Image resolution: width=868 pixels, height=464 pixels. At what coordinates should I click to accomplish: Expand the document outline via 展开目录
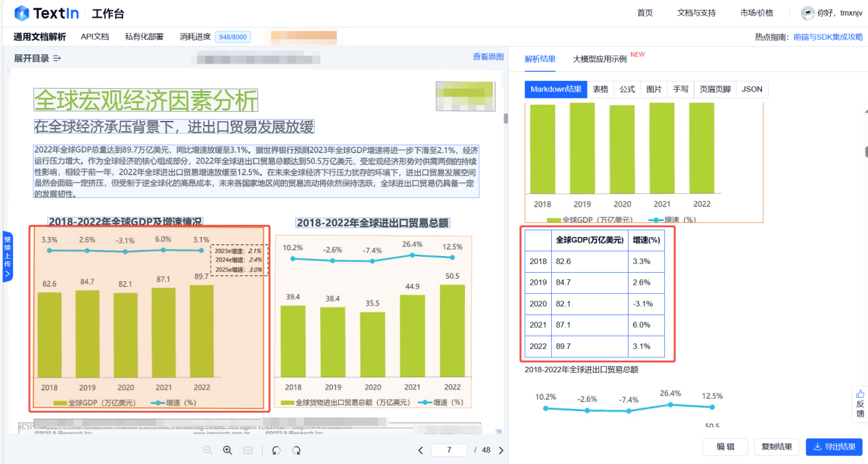click(31, 58)
